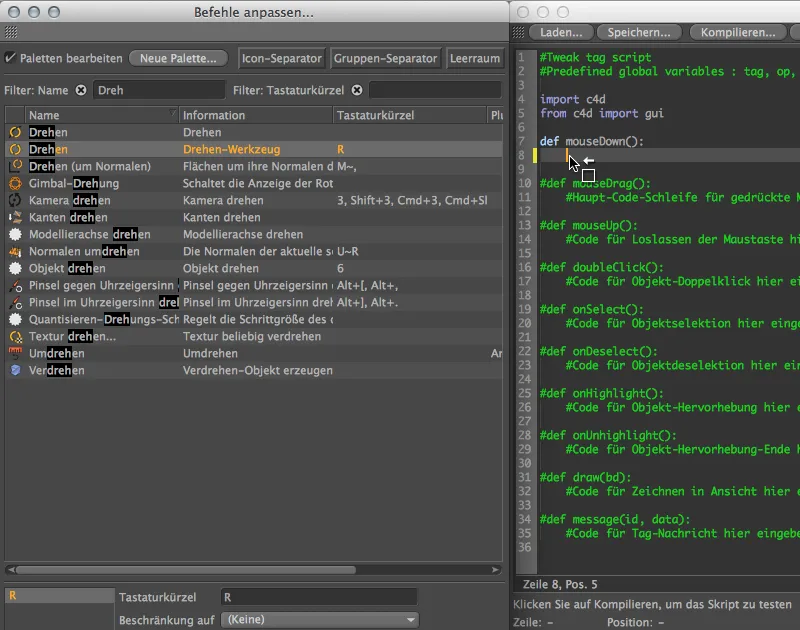800x630 pixels.
Task: Select the Verdrehen object icon
Action: [x=15, y=370]
